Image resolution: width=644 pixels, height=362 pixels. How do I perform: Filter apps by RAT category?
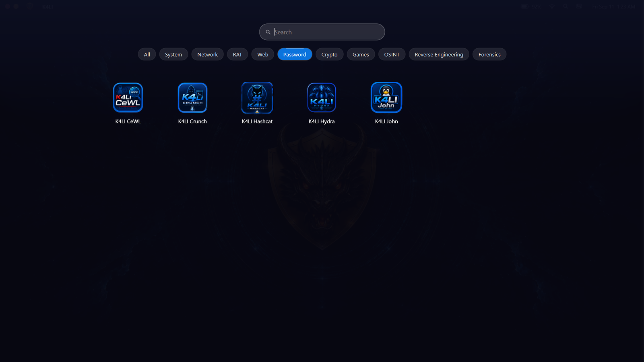(237, 54)
